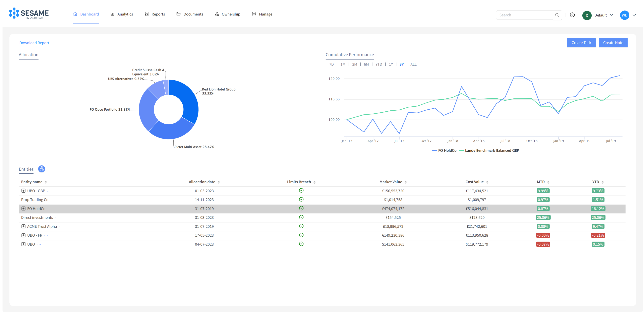The height and width of the screenshot is (314, 644).
Task: Expand the UBO - FR entity row
Action: point(23,235)
